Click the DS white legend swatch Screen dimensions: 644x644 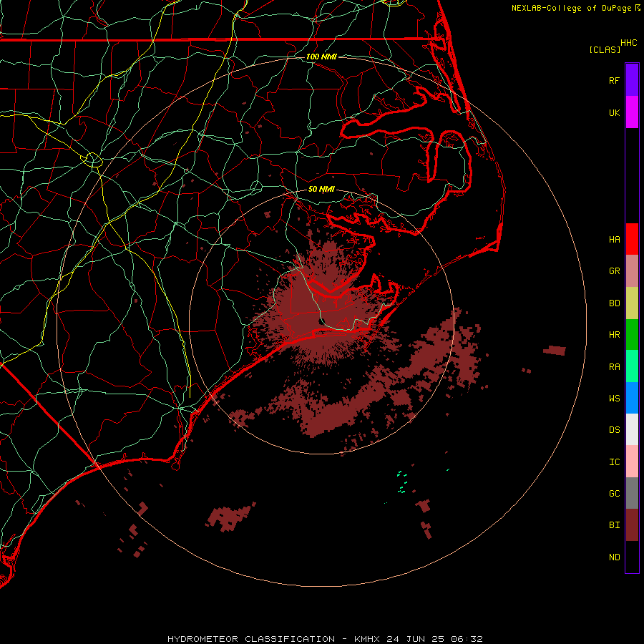point(632,429)
